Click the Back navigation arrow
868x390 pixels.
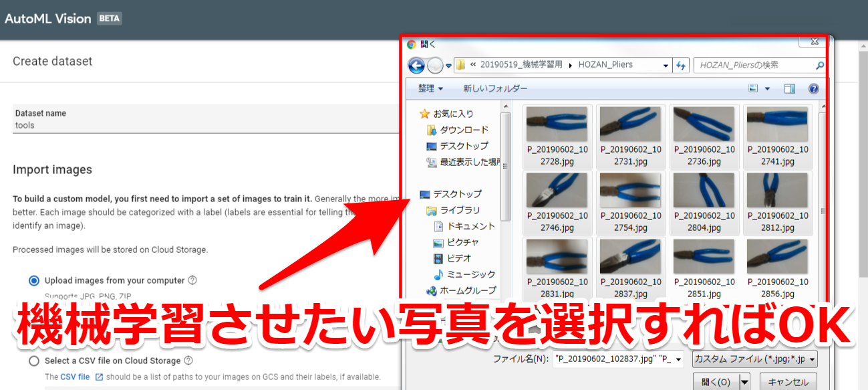[418, 64]
